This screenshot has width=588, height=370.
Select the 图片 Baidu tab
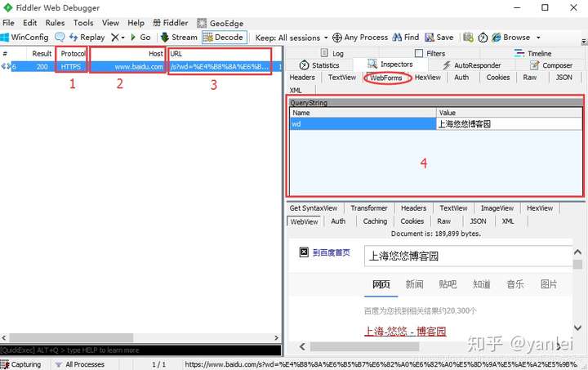[x=549, y=284]
